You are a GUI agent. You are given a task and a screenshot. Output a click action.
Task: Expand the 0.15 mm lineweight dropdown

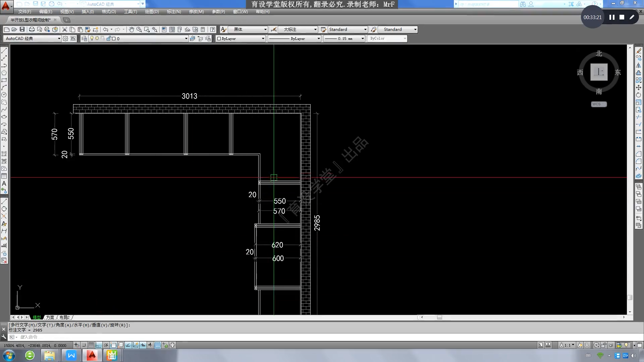pos(363,39)
